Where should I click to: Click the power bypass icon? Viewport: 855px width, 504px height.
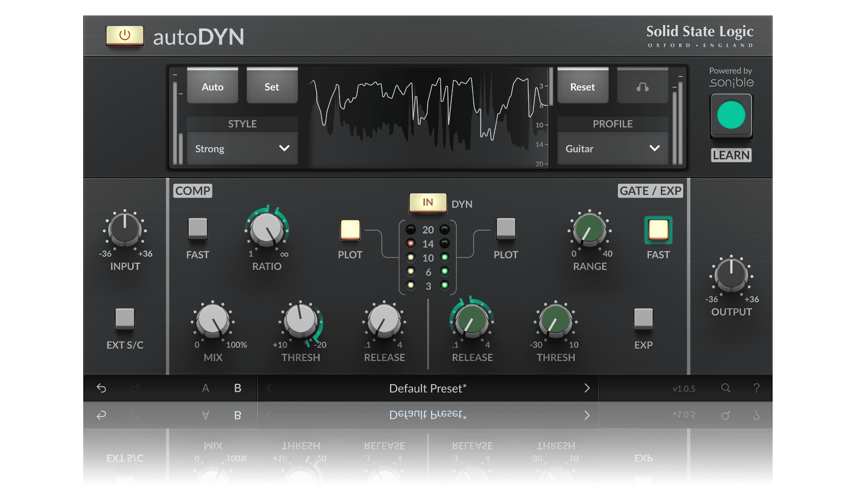[125, 36]
